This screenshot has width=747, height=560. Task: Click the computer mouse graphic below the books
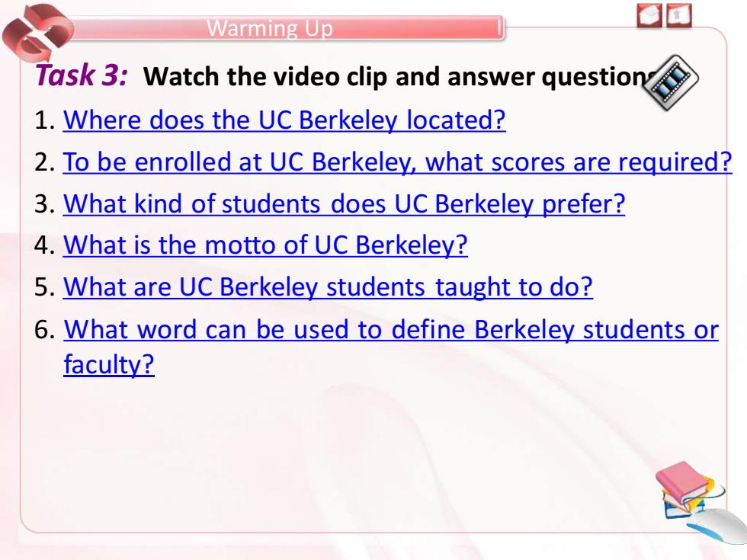(x=717, y=525)
